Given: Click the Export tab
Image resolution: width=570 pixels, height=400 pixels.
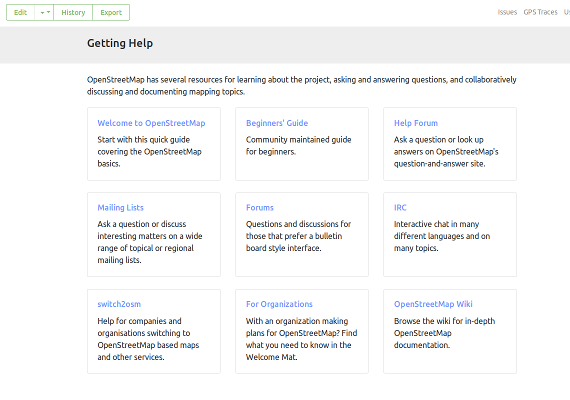Looking at the screenshot, I should 111,12.
